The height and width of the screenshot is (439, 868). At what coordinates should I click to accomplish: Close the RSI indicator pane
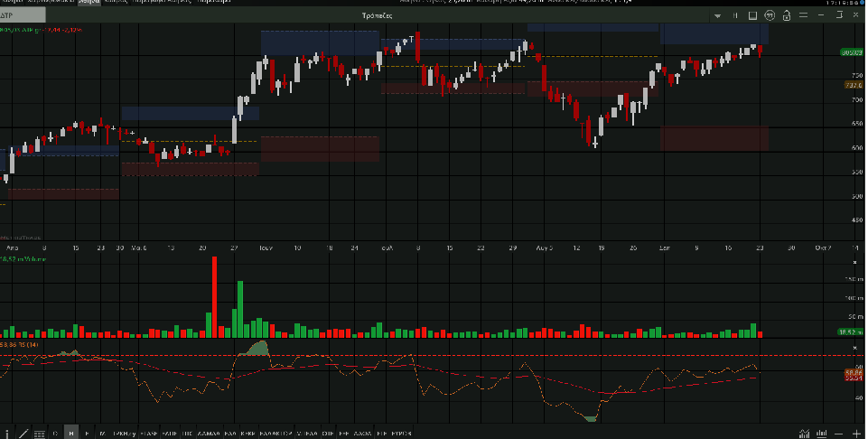pos(854,347)
